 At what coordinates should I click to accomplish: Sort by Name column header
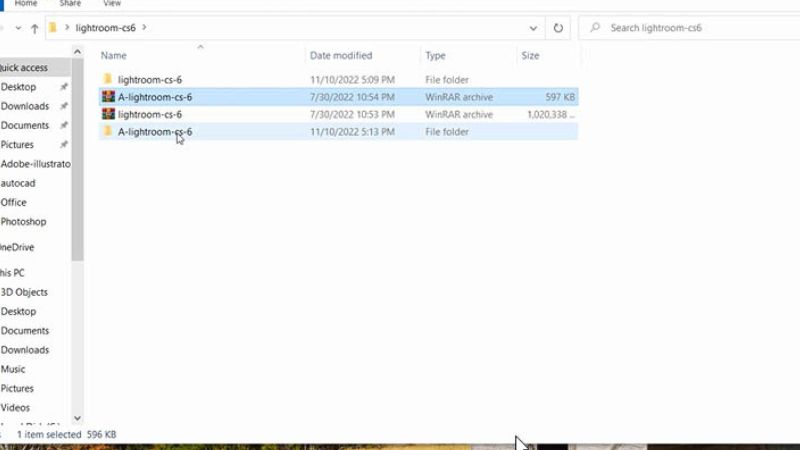[113, 56]
